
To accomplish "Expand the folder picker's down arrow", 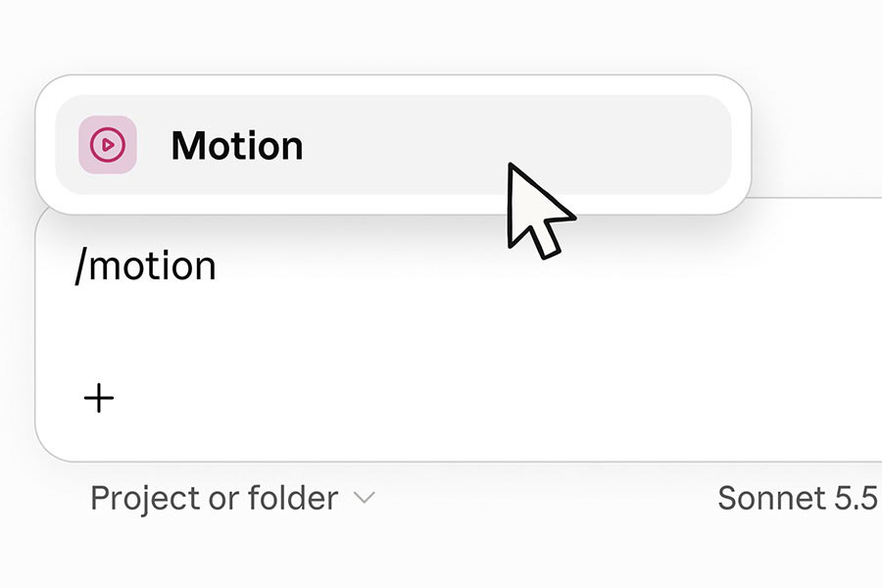I will coord(364,498).
